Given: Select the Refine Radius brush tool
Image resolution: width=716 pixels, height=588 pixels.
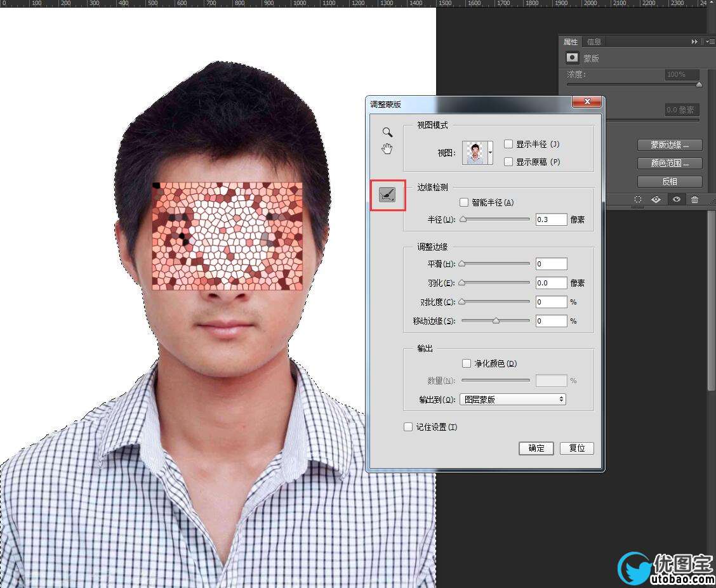Looking at the screenshot, I should click(387, 195).
